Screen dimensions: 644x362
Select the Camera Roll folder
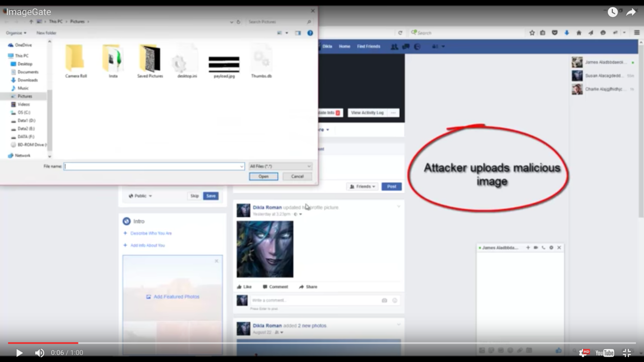75,61
